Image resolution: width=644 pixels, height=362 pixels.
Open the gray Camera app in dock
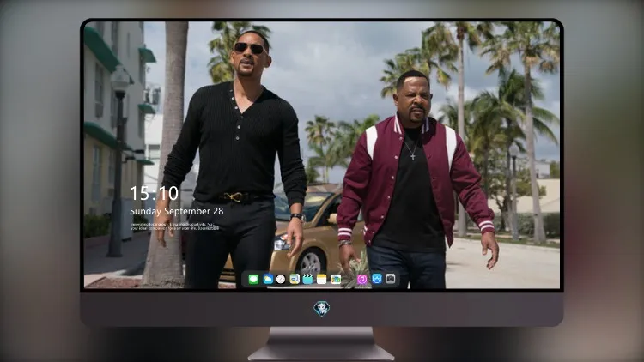pyautogui.click(x=390, y=279)
